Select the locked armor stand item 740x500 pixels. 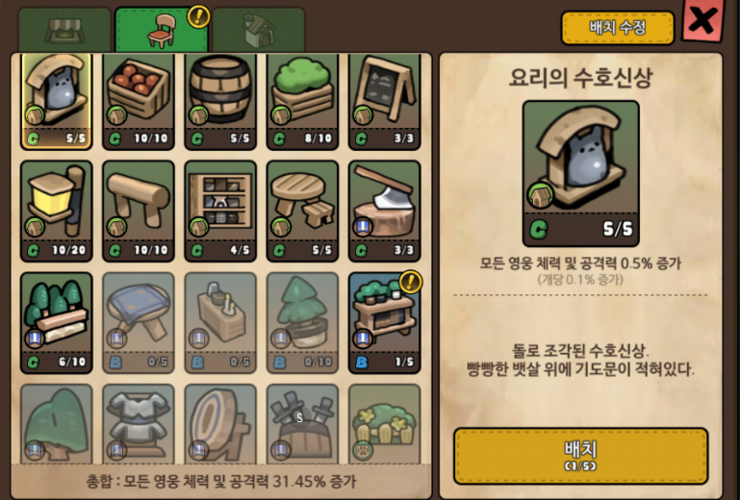[x=138, y=424]
